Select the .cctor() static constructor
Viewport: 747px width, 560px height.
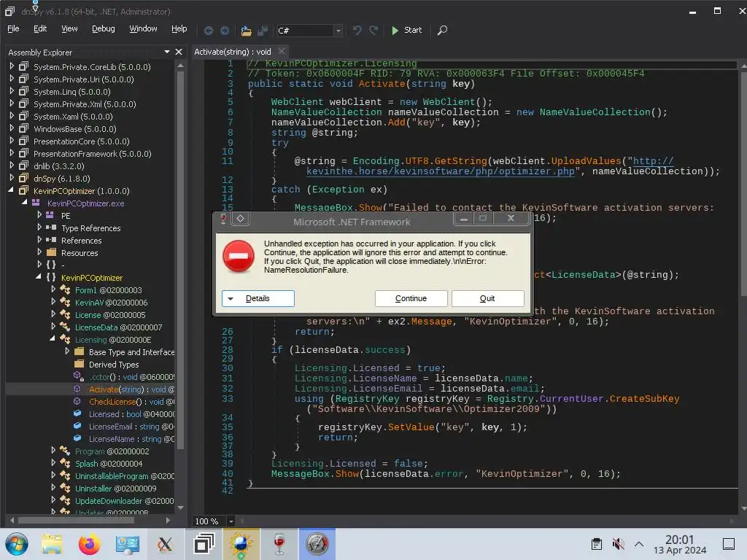[x=131, y=377]
